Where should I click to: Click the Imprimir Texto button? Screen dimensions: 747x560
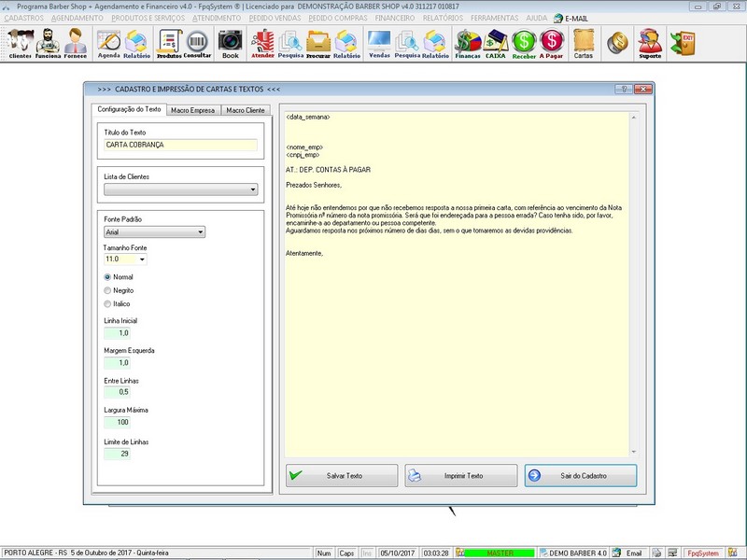(461, 476)
